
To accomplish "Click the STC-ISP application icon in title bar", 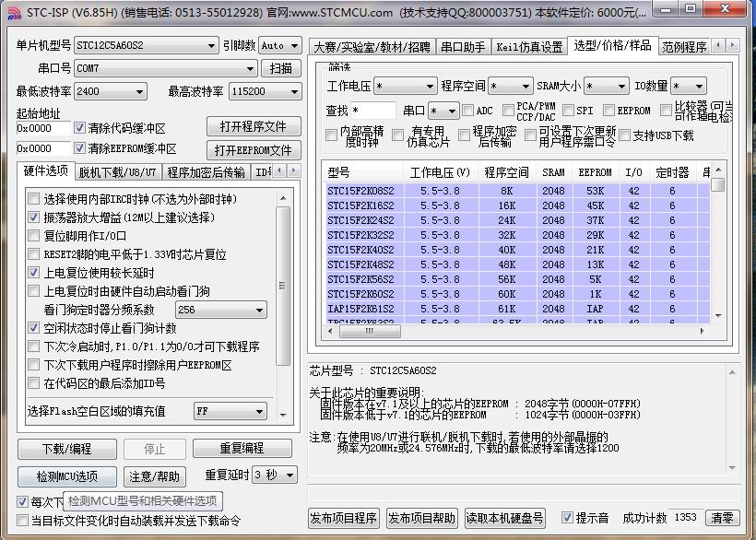I will (x=15, y=13).
